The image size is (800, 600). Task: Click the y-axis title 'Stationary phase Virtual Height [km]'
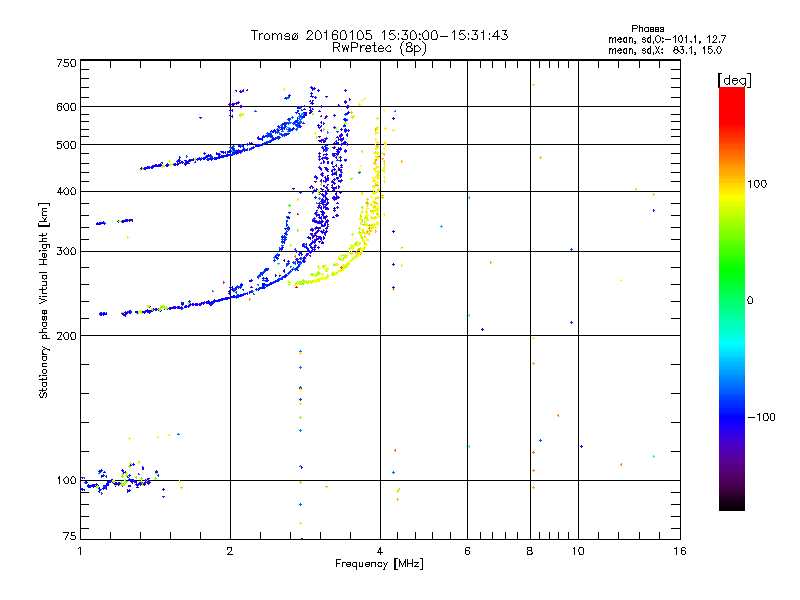(44, 300)
